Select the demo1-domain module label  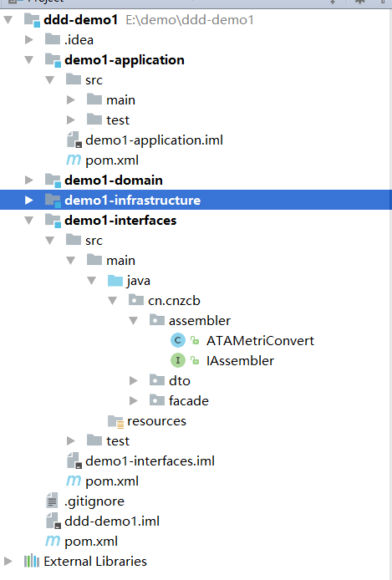pyautogui.click(x=114, y=181)
